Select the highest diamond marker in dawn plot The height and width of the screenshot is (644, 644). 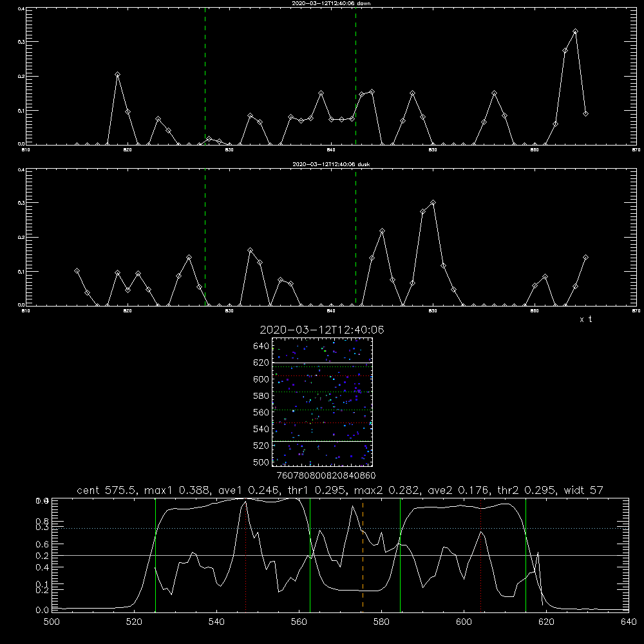tap(575, 31)
